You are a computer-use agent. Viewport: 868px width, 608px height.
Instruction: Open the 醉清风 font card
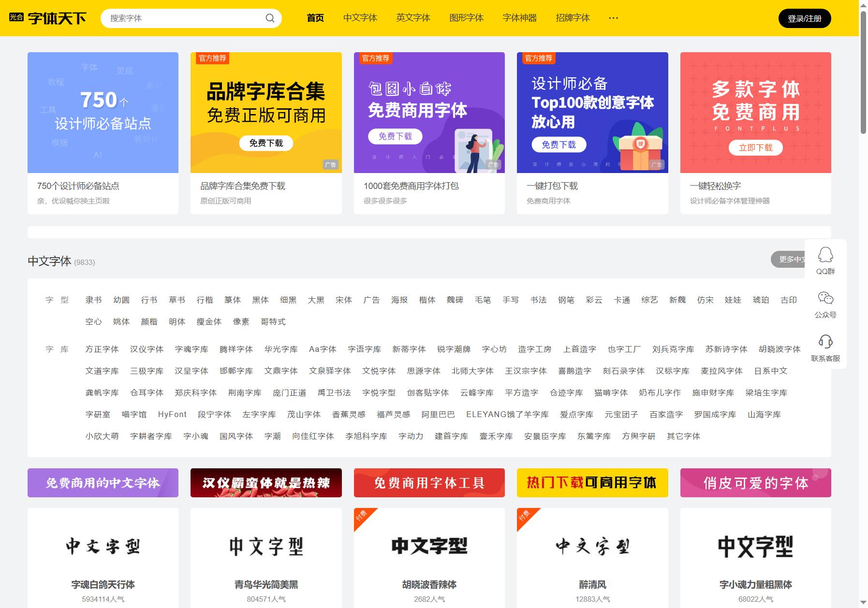[x=592, y=558]
